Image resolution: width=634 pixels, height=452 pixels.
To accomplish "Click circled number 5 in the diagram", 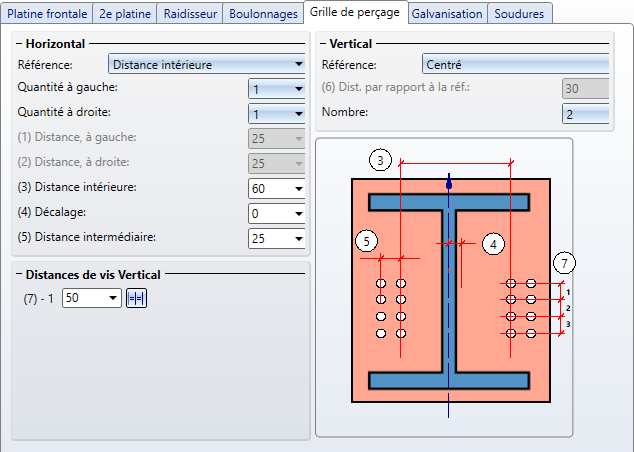I will click(366, 241).
